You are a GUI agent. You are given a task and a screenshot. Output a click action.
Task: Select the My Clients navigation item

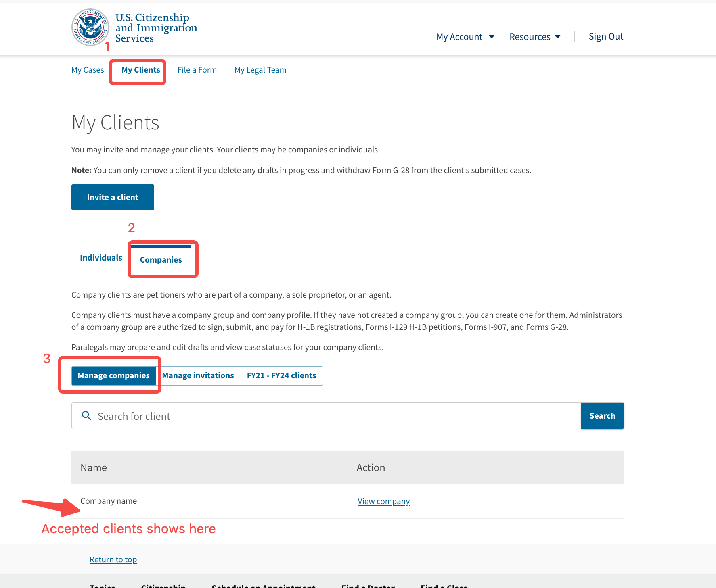(140, 70)
